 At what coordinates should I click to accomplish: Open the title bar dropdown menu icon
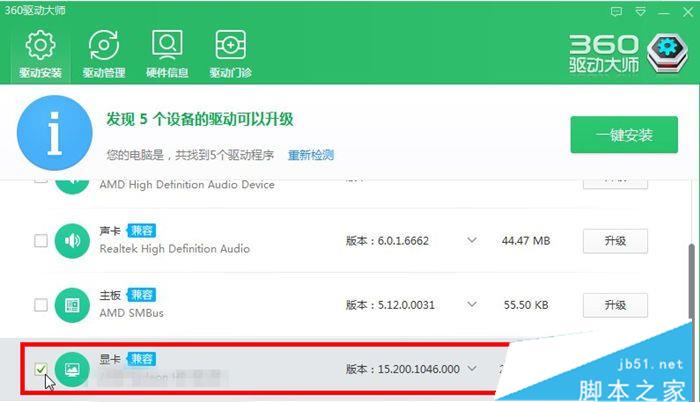640,12
